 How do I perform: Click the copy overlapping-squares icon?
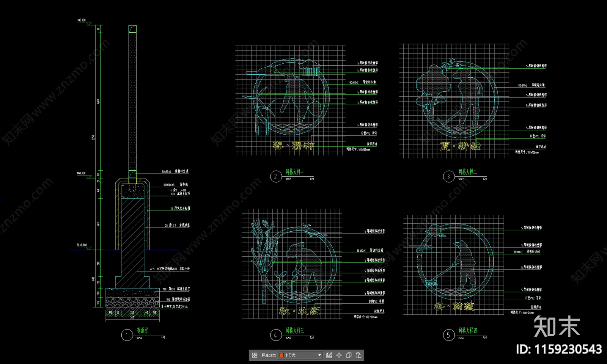click(x=349, y=355)
